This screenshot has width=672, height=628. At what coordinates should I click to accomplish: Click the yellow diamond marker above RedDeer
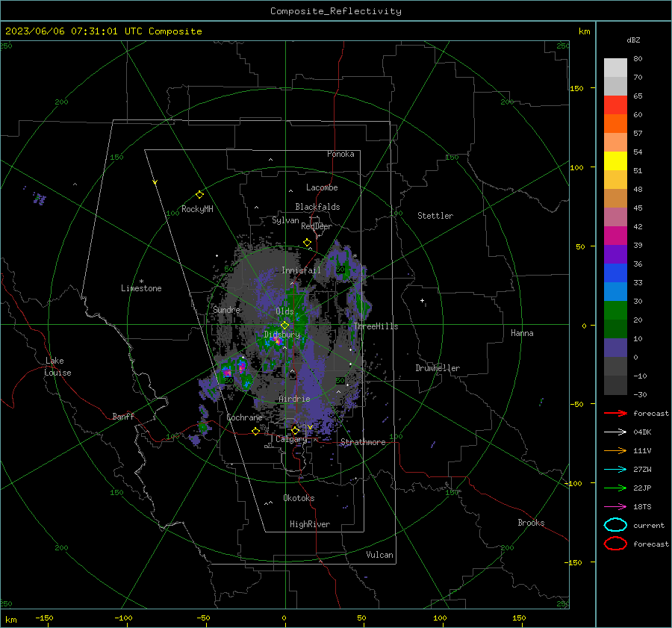tap(308, 243)
